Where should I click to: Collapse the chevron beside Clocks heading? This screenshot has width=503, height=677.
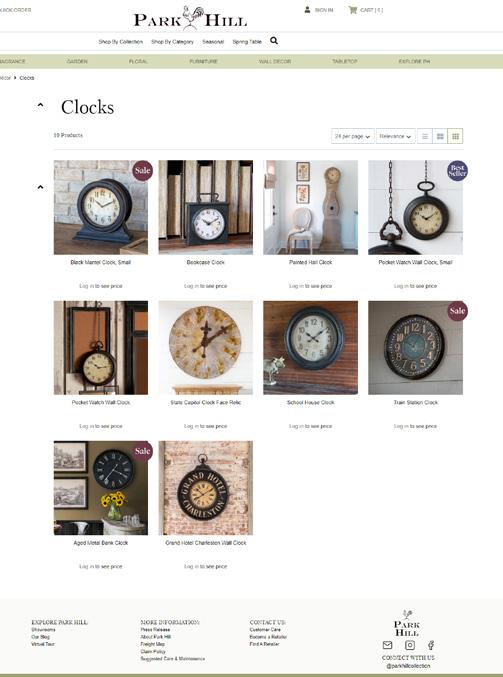click(x=40, y=105)
